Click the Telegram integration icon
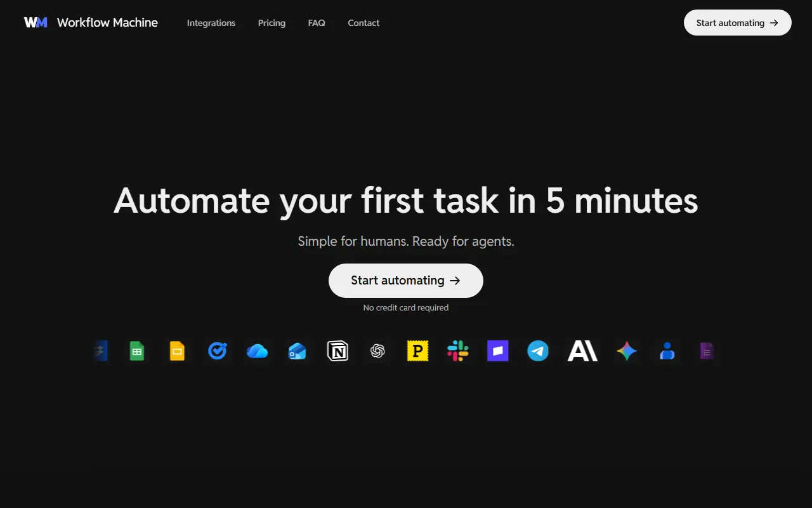 (538, 351)
